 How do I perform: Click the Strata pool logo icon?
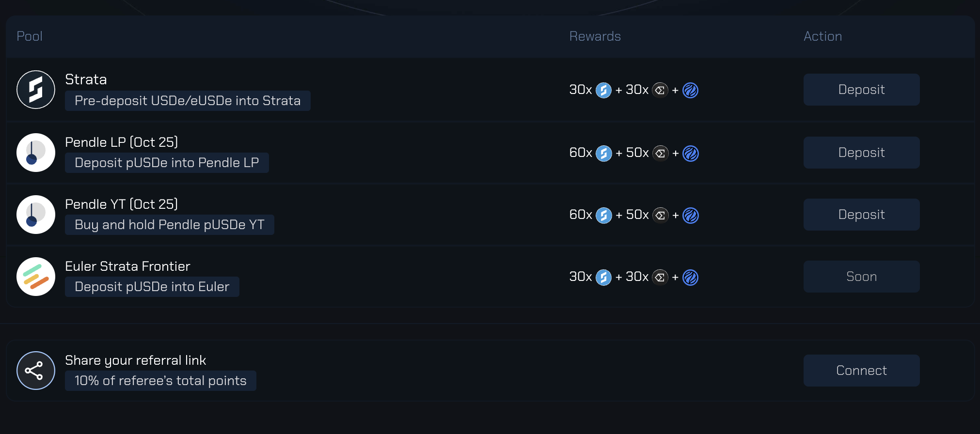click(36, 90)
